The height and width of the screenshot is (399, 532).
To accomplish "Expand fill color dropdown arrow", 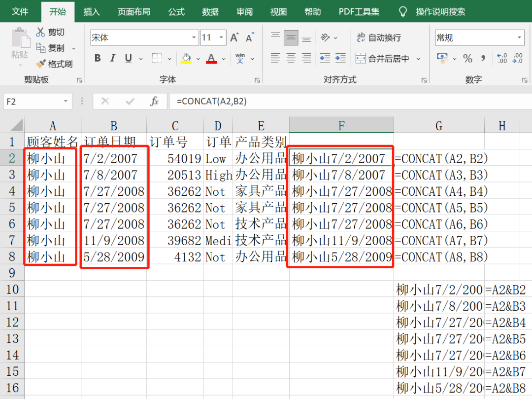I will (198, 59).
